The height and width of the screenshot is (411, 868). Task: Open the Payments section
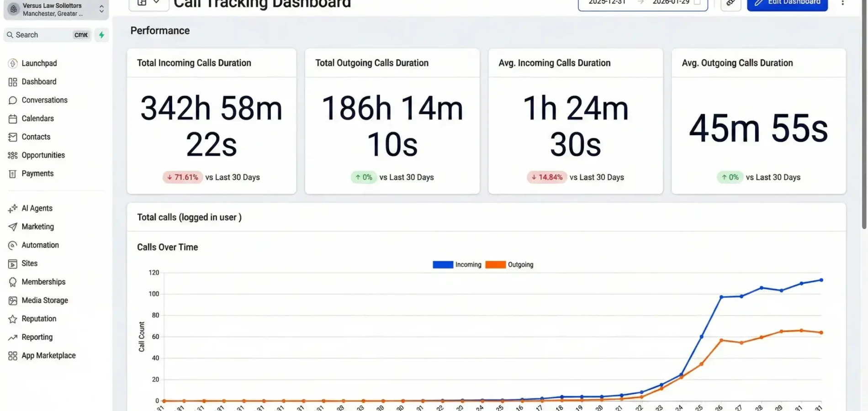click(38, 173)
